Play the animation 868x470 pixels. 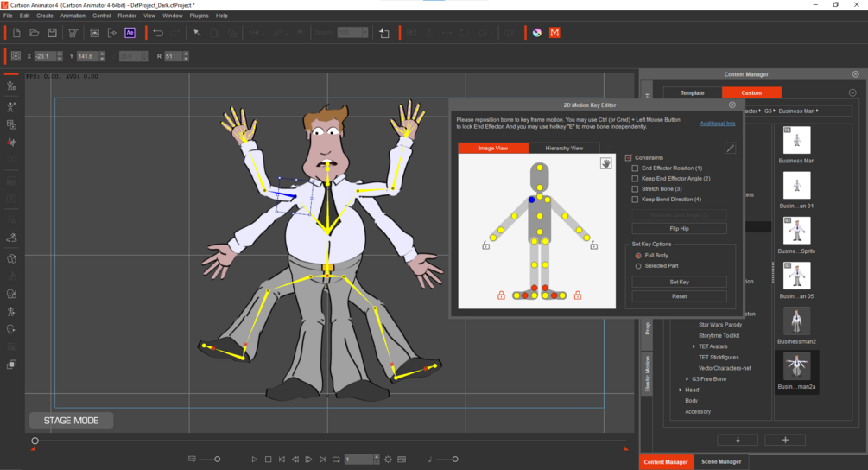tap(254, 460)
